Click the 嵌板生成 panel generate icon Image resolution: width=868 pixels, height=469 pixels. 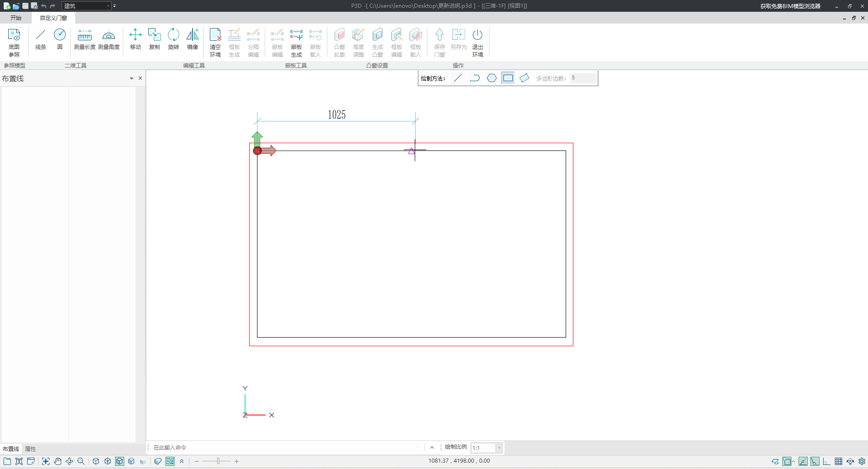coord(296,42)
